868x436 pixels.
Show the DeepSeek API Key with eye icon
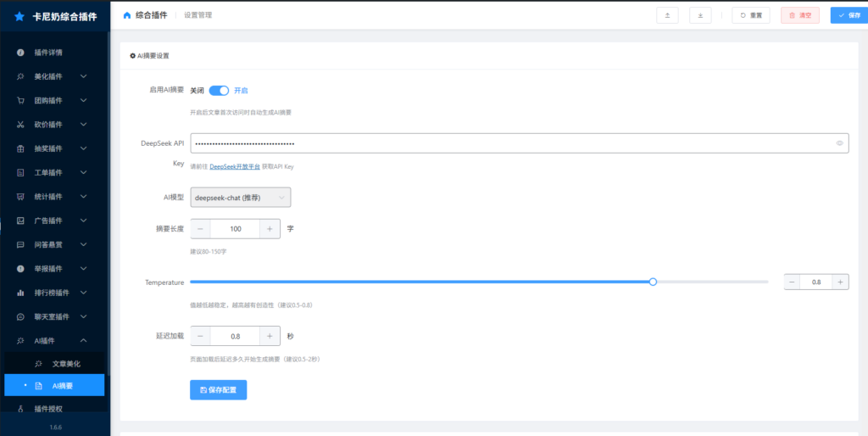[840, 143]
